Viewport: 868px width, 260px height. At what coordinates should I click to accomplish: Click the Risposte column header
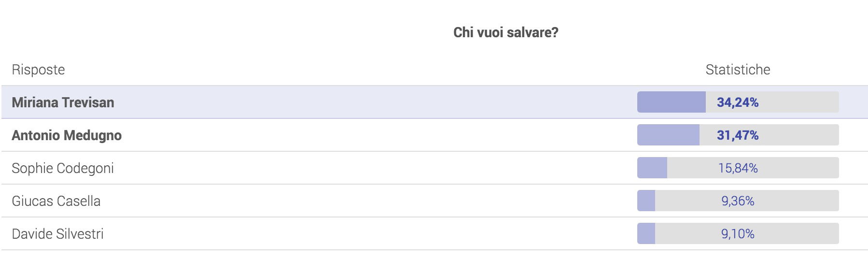click(38, 70)
